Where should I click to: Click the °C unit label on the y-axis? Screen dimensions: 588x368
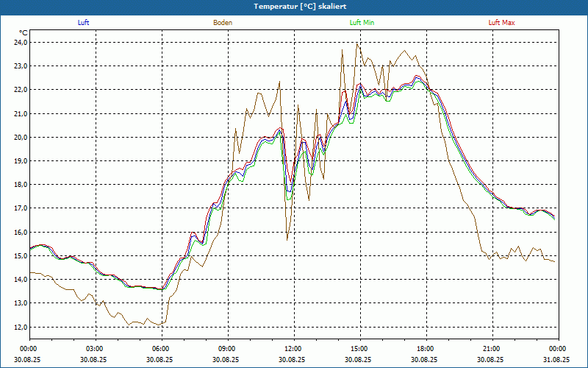pos(24,33)
